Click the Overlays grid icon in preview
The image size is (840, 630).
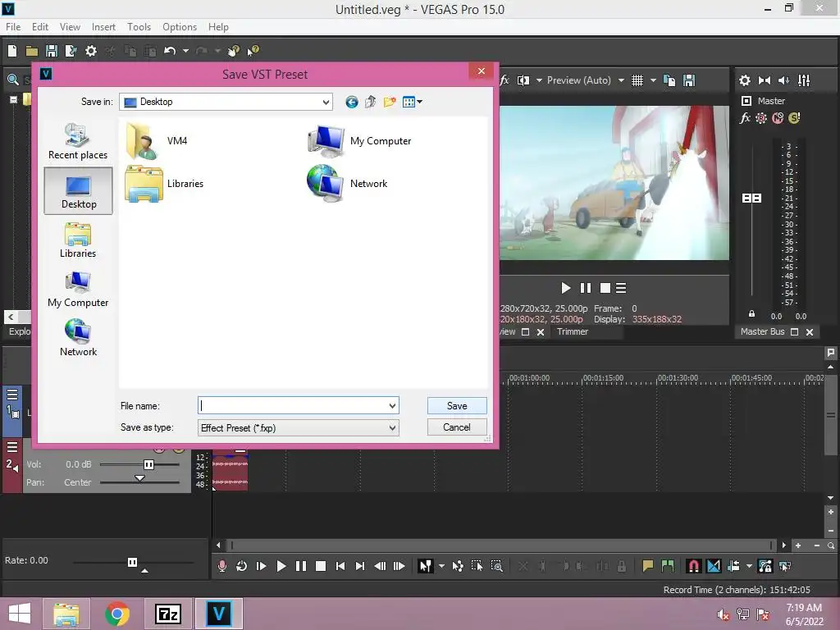coord(637,80)
